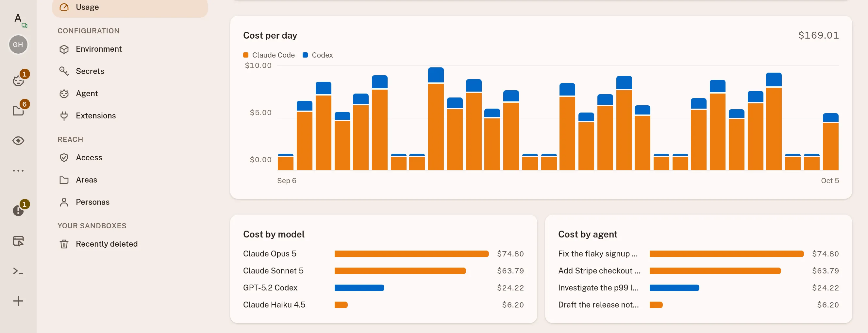This screenshot has height=333, width=868.
Task: Click the Claude Haiku 4.5 row label
Action: point(274,305)
